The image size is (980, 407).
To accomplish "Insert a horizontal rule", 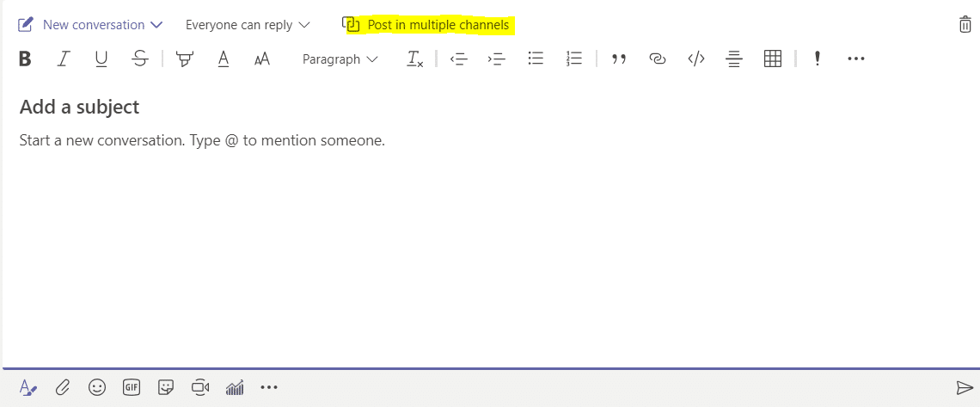I will click(734, 59).
